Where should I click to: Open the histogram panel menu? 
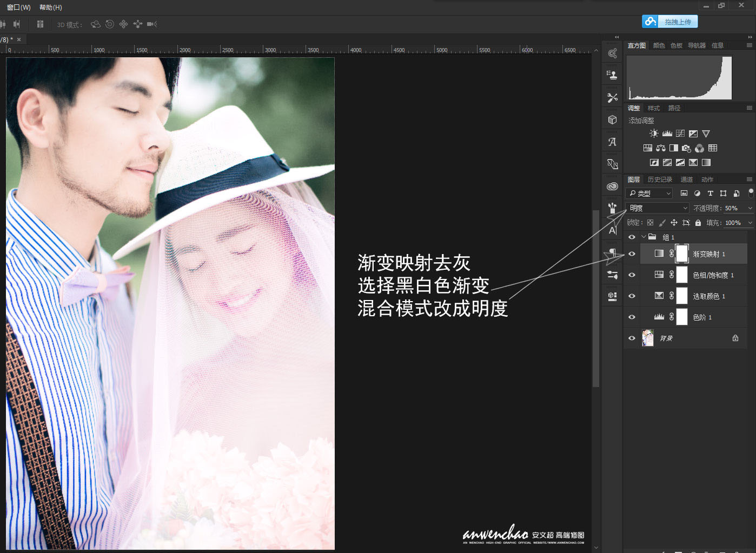coord(750,45)
